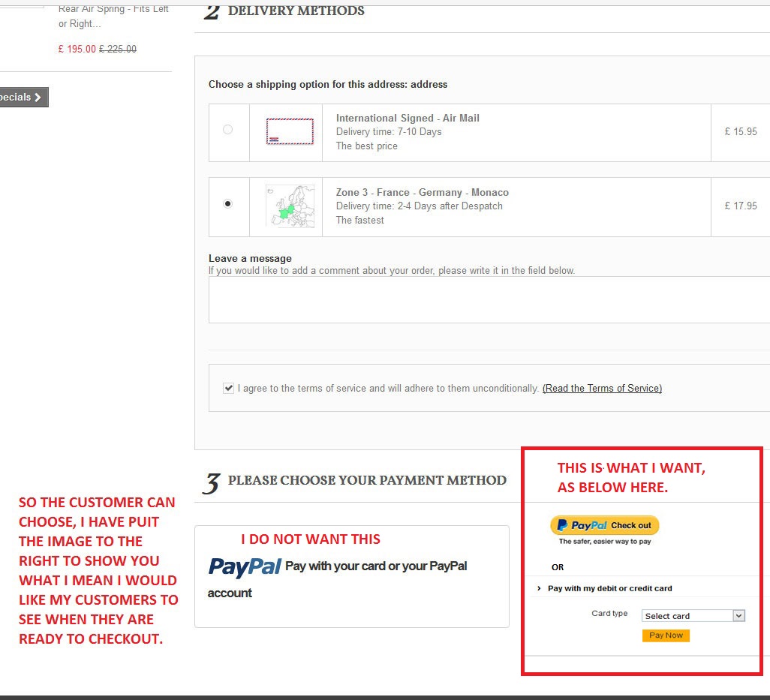Choose the PayPal pay with card option
The width and height of the screenshot is (770, 700).
point(352,576)
